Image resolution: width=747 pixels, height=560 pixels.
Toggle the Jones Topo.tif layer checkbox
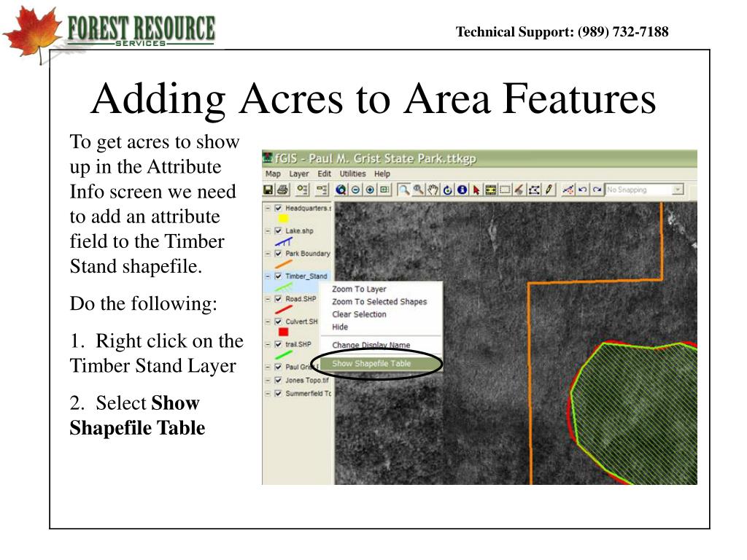click(278, 381)
